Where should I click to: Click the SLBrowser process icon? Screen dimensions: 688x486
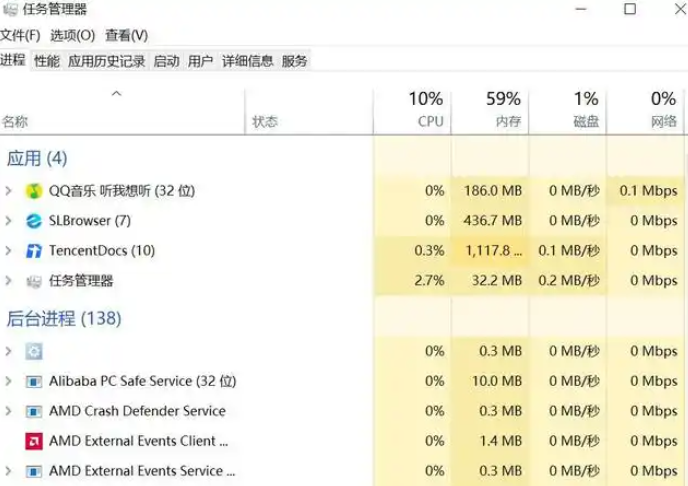(x=34, y=221)
